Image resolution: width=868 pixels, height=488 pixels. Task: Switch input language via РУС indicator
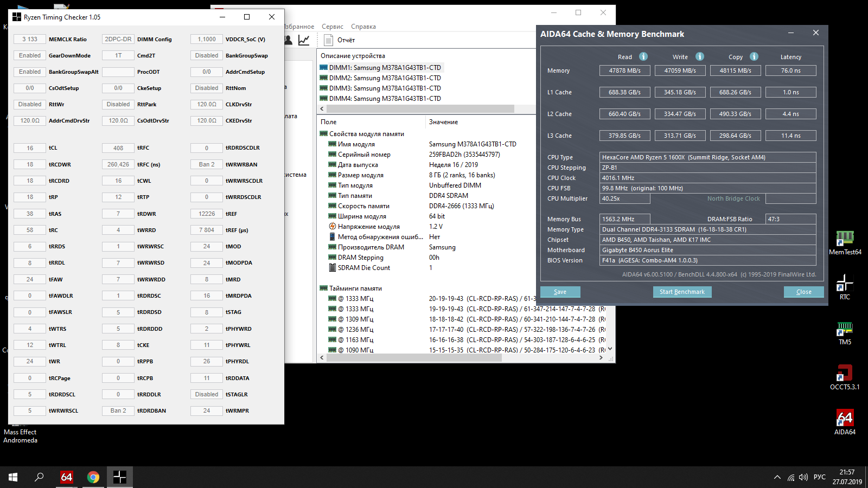(x=820, y=477)
